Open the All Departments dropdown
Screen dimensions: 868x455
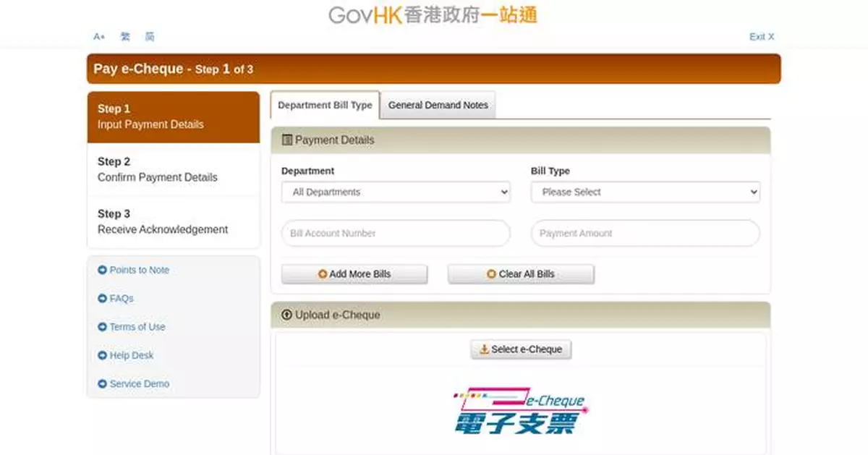pos(396,192)
